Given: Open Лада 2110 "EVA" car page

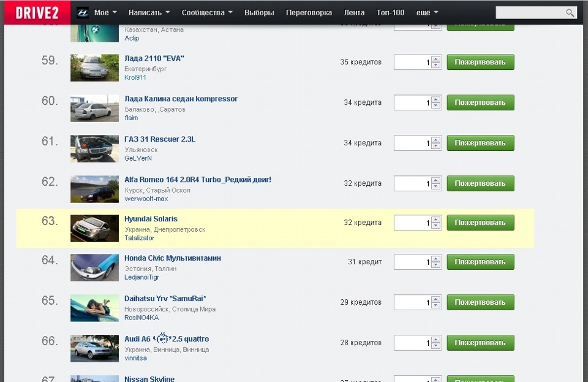Looking at the screenshot, I should coord(154,58).
